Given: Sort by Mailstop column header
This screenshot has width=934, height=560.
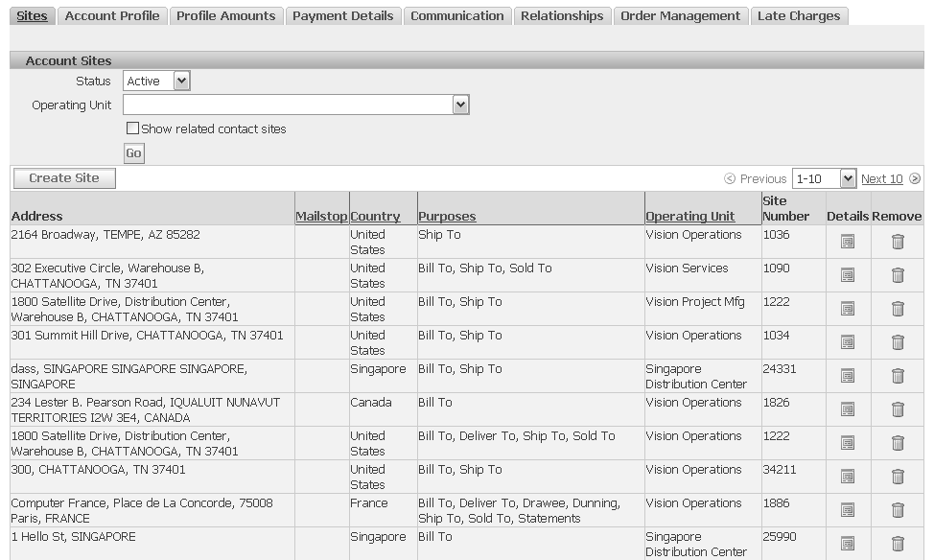Looking at the screenshot, I should pos(321,217).
